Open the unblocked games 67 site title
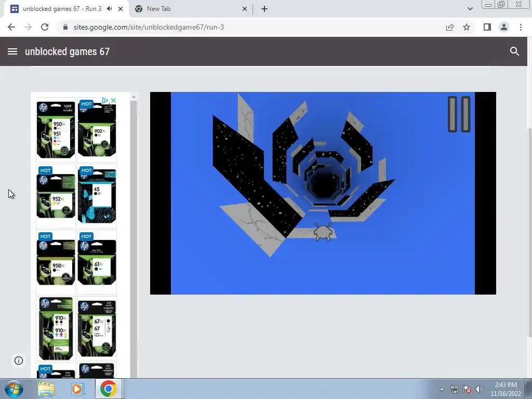 coord(67,51)
